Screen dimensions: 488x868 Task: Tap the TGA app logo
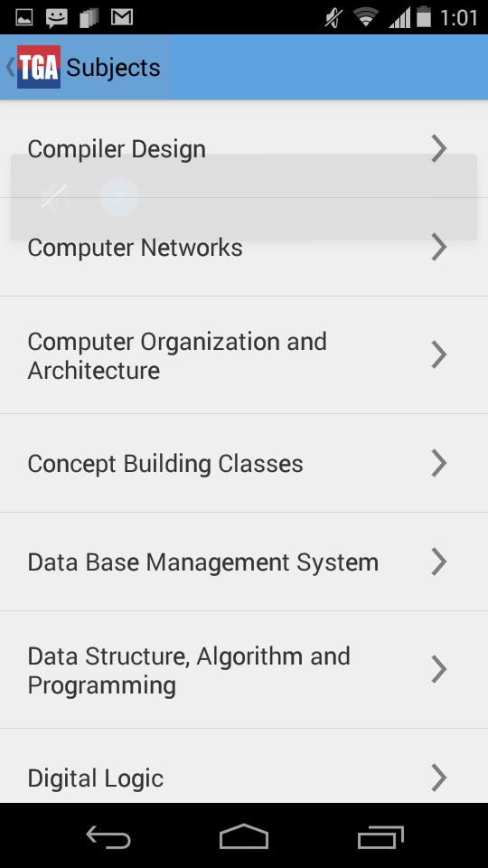[39, 67]
